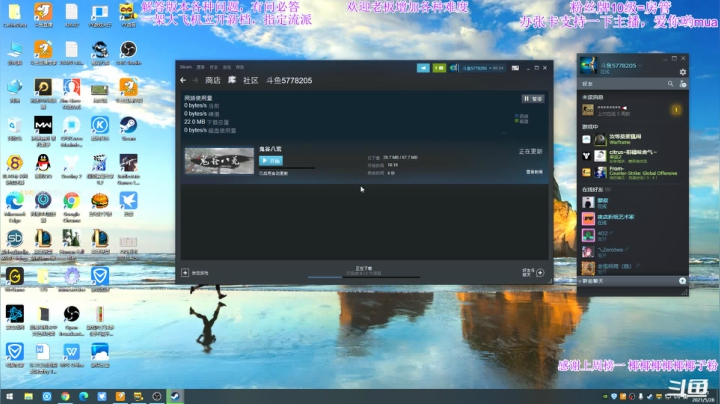Viewport: 720px width, 404px height.
Task: Switch to Big Picture mode icon
Action: click(x=515, y=68)
